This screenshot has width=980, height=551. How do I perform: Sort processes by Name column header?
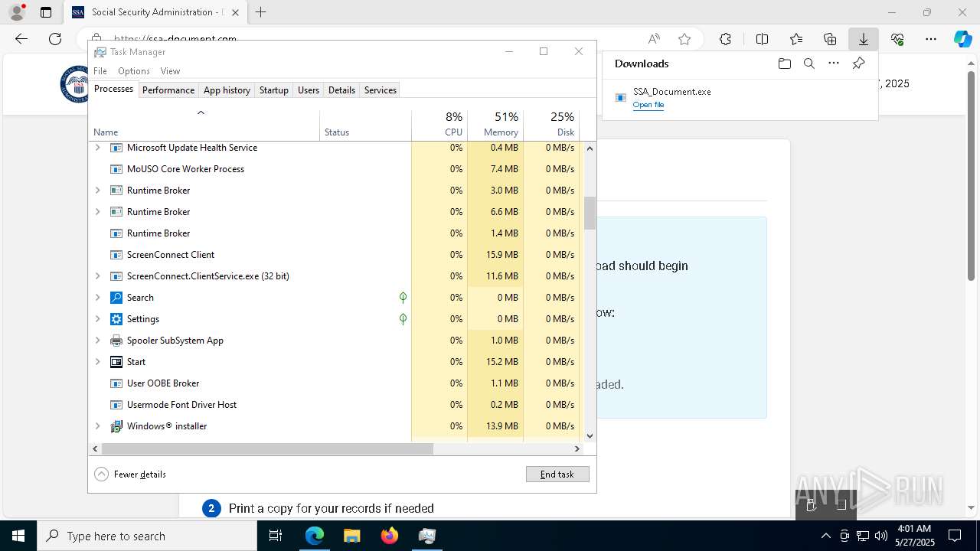pyautogui.click(x=204, y=126)
